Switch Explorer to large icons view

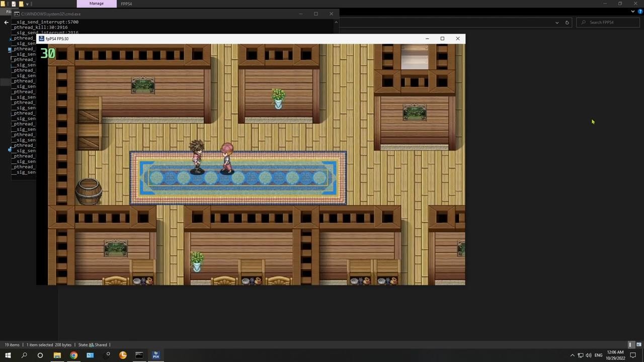click(x=638, y=345)
